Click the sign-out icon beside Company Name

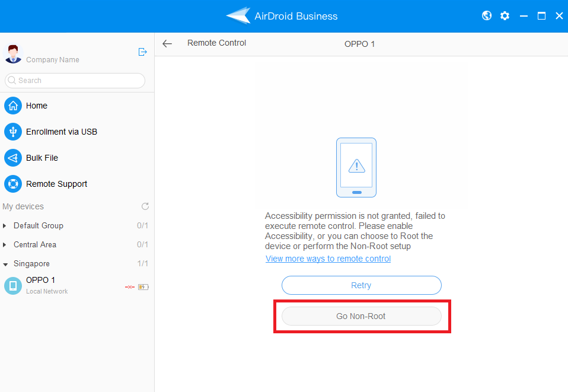pyautogui.click(x=143, y=52)
